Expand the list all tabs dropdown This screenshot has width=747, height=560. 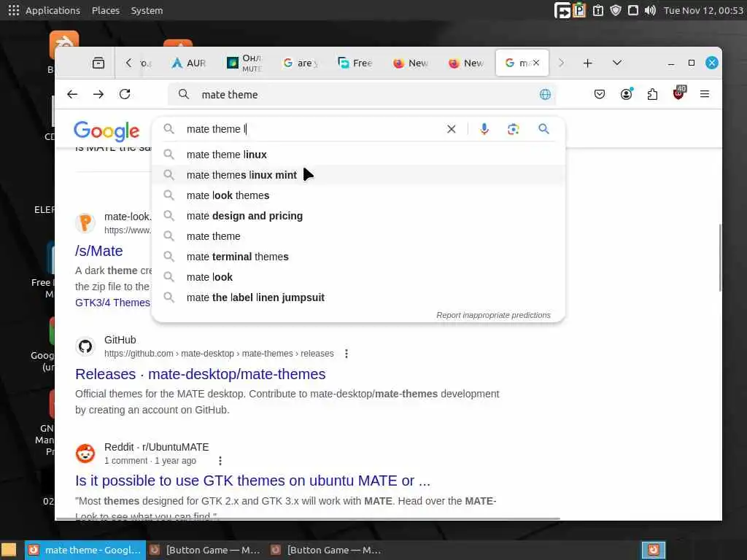(x=617, y=63)
